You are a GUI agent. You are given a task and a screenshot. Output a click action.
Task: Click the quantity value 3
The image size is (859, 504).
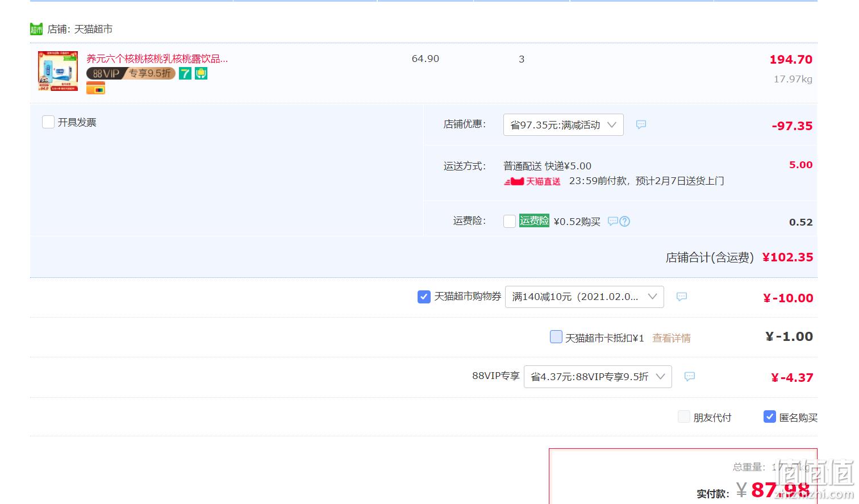pos(522,59)
